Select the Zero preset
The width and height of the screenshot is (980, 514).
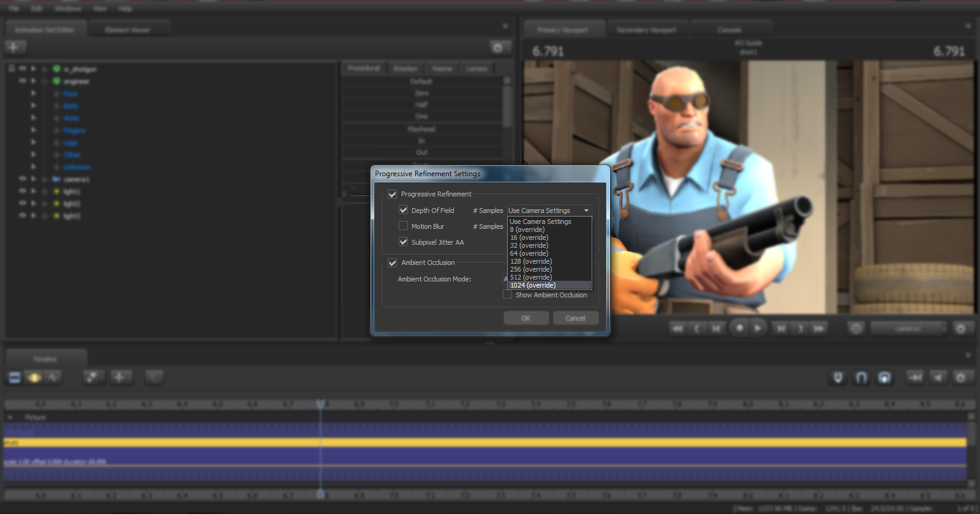[x=421, y=93]
